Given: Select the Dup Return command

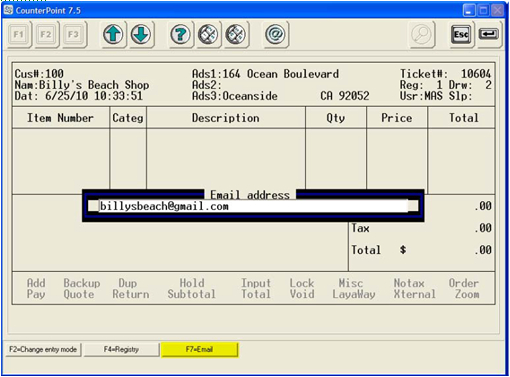Looking at the screenshot, I should (x=131, y=289).
